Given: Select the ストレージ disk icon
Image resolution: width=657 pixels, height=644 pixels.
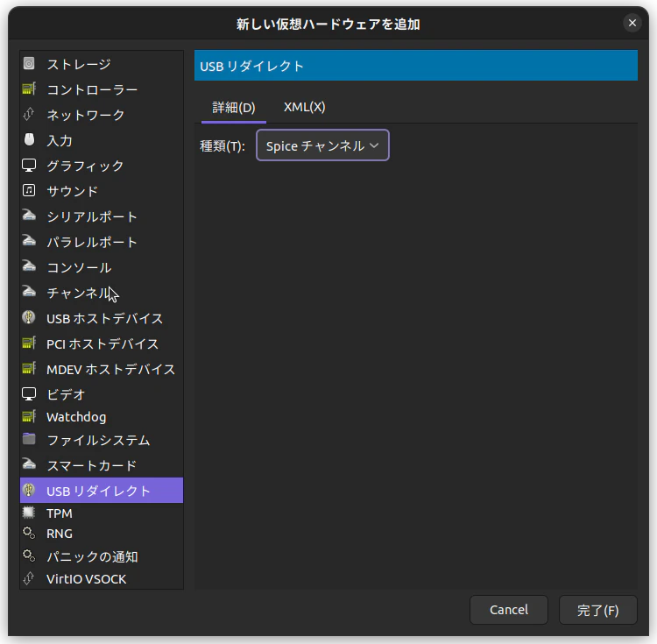Looking at the screenshot, I should (x=29, y=64).
